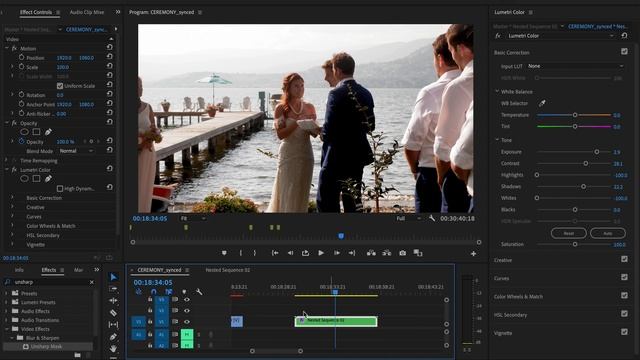Toggle Color Wheels & Match checkbox
This screenshot has width=640, height=360.
click(624, 295)
